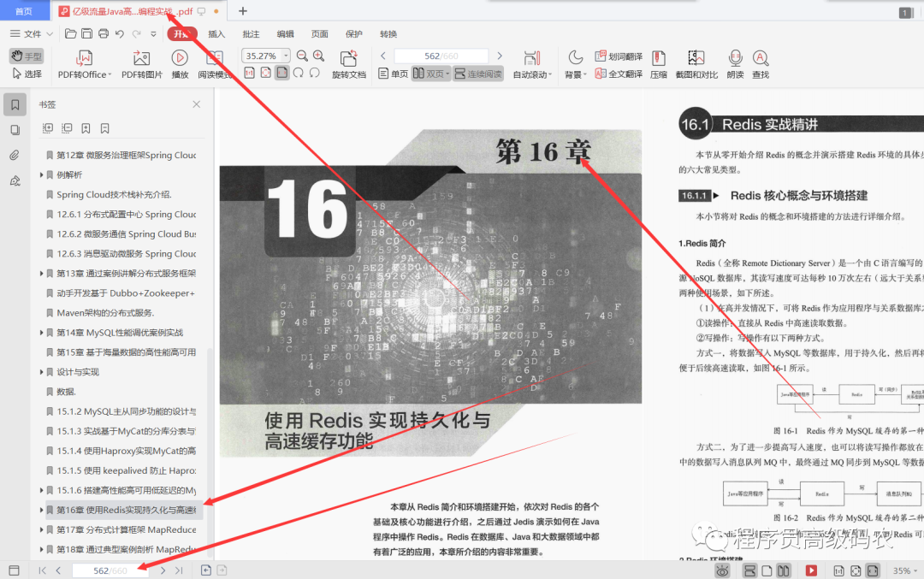This screenshot has width=924, height=579.
Task: Close the 书签 bookmark panel
Action: pyautogui.click(x=196, y=104)
